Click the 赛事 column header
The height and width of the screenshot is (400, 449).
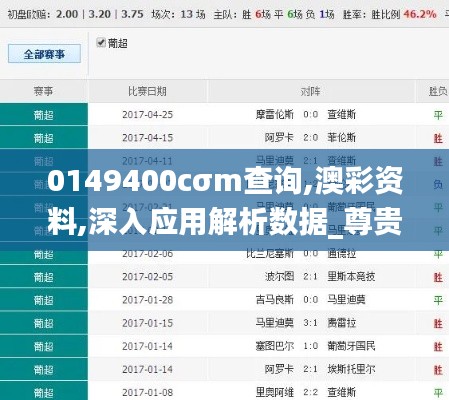click(43, 91)
